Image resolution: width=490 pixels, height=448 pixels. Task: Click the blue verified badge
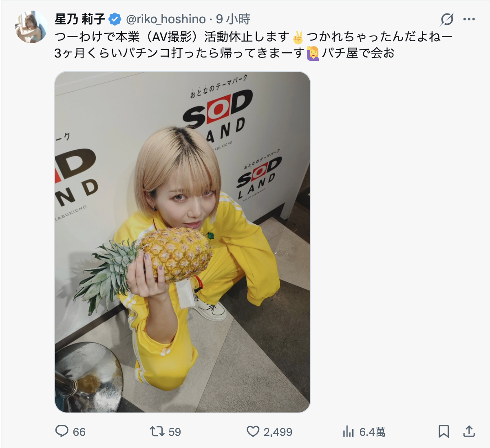pos(115,19)
